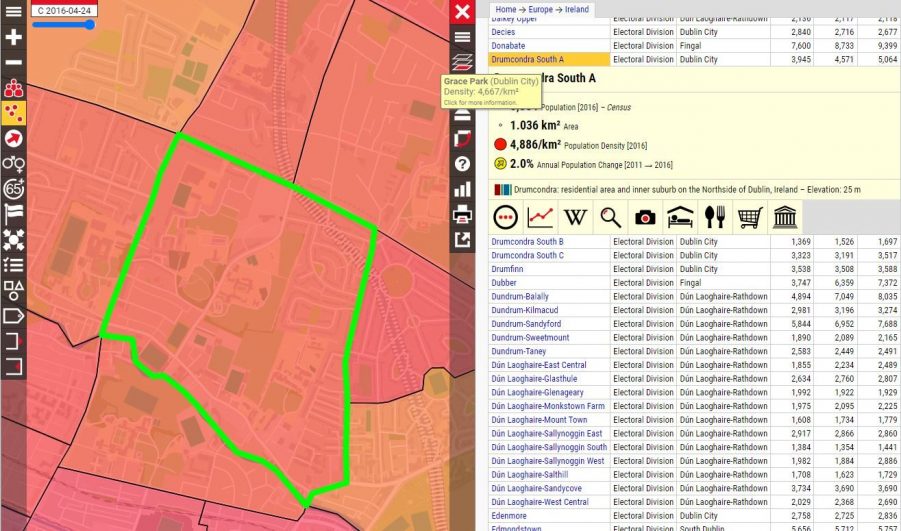
Task: Toggle the population size circles icon
Action: [13, 88]
